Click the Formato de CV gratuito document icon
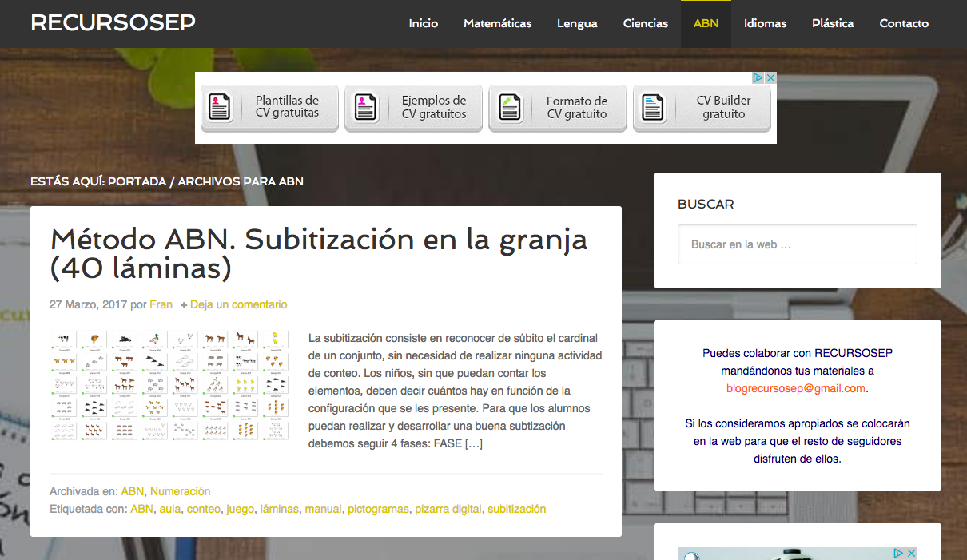The image size is (967, 560). pyautogui.click(x=510, y=107)
